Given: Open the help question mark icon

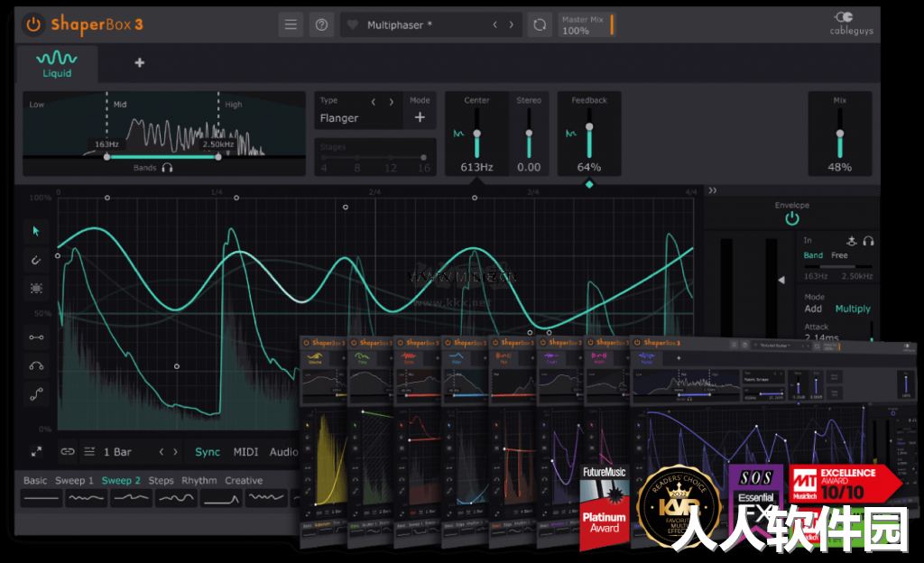Looking at the screenshot, I should [x=321, y=24].
